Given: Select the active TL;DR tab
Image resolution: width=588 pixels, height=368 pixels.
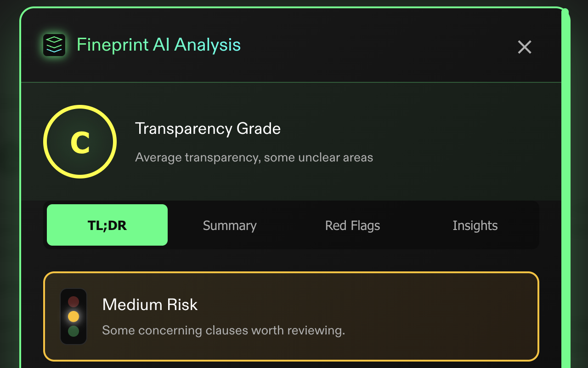Looking at the screenshot, I should [107, 225].
